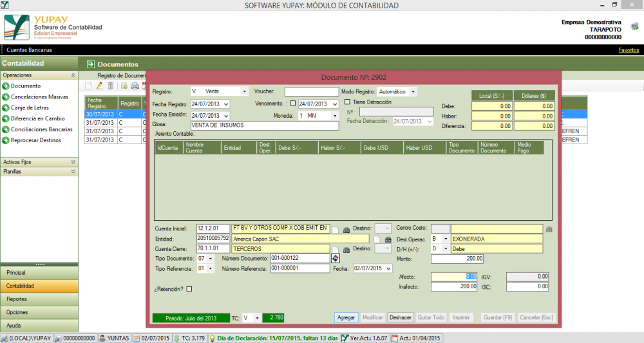Check the Tiene Detracción box
Viewport: 644px width, 343px height.
[x=348, y=102]
